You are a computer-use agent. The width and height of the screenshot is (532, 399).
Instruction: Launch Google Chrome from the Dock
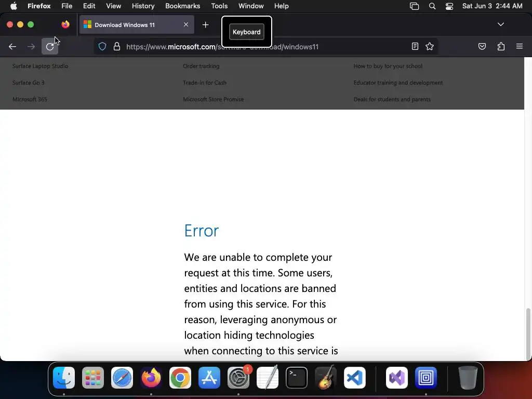click(x=180, y=378)
